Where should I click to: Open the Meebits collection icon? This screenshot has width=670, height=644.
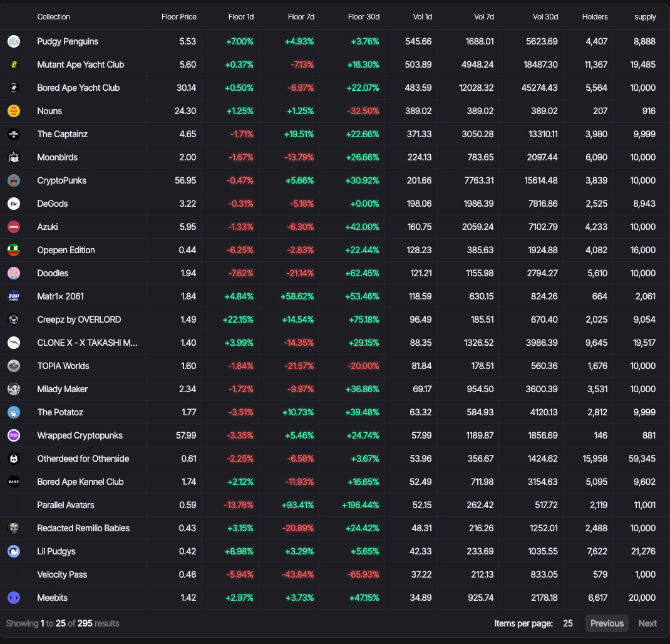click(x=14, y=598)
